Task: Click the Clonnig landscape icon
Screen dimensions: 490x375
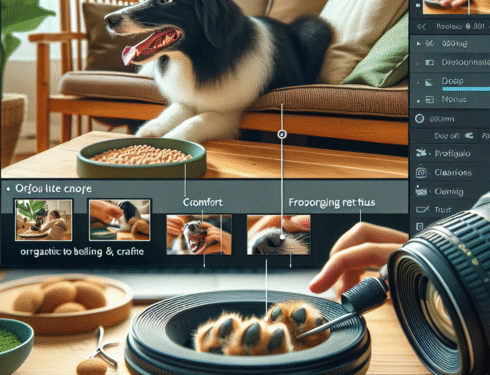Action: pos(421,191)
